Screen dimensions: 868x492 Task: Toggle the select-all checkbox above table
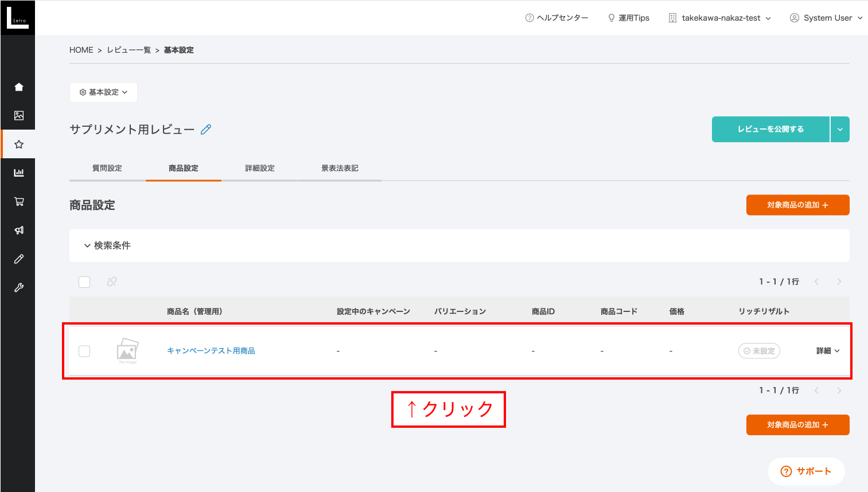pyautogui.click(x=84, y=282)
